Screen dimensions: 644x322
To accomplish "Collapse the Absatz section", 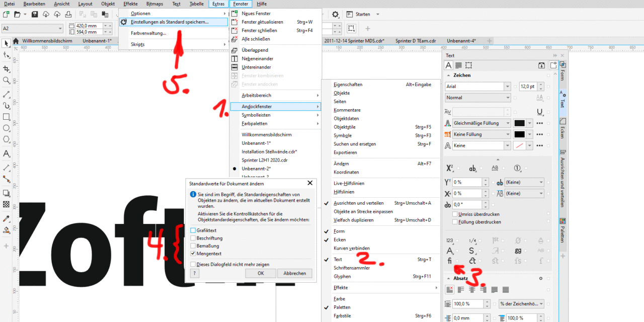I will (x=447, y=278).
